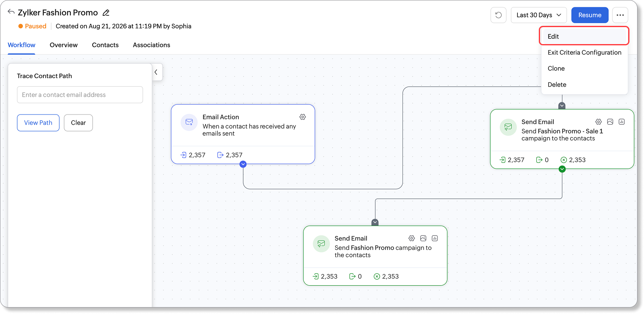The width and height of the screenshot is (644, 314).
Task: Click Send Email icon on lower Fashion Promo card
Action: pyautogui.click(x=321, y=243)
